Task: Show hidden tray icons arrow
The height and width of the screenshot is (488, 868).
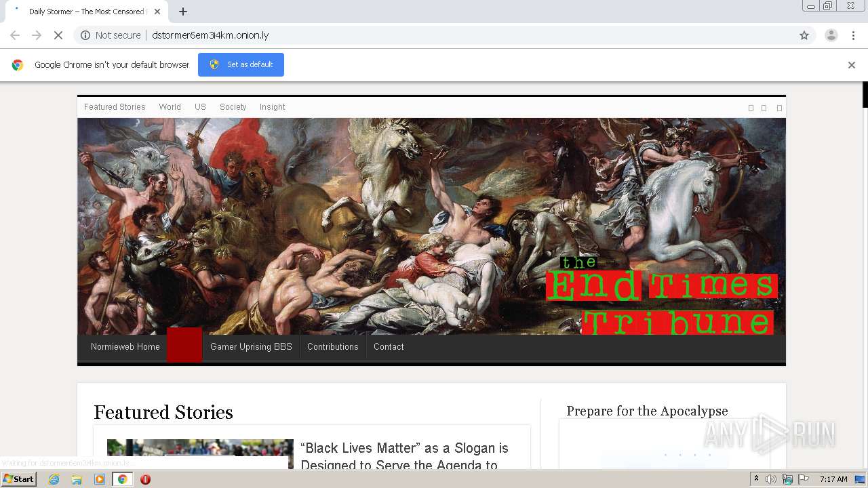Action: [756, 479]
